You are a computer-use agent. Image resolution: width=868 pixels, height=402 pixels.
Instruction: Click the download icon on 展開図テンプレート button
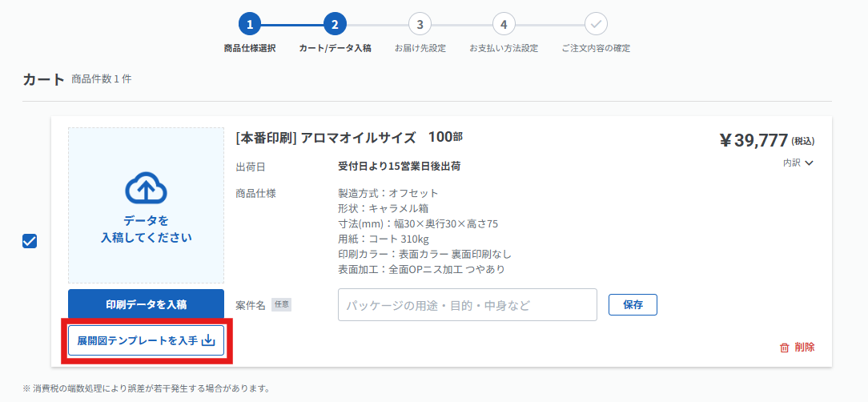pos(207,340)
